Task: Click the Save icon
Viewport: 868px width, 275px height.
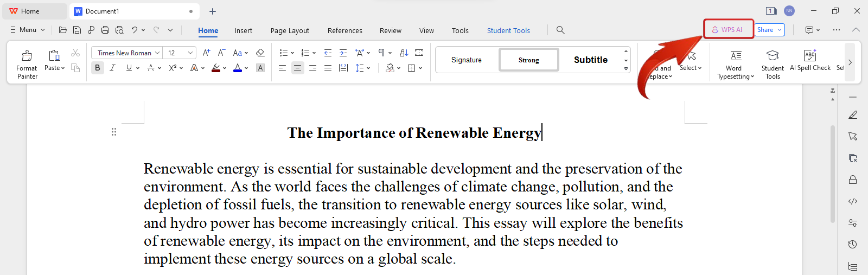Action: 77,30
